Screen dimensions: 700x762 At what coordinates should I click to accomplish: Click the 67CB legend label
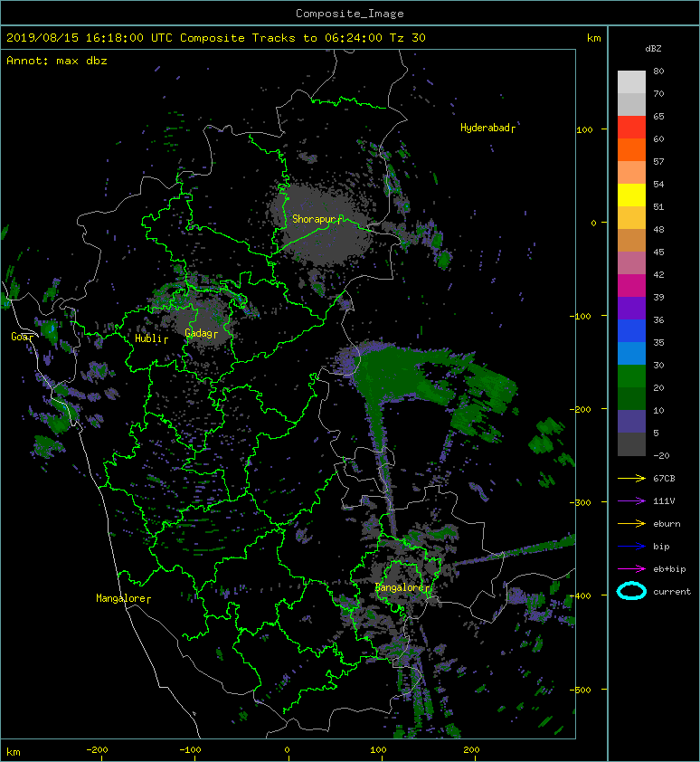(x=664, y=478)
